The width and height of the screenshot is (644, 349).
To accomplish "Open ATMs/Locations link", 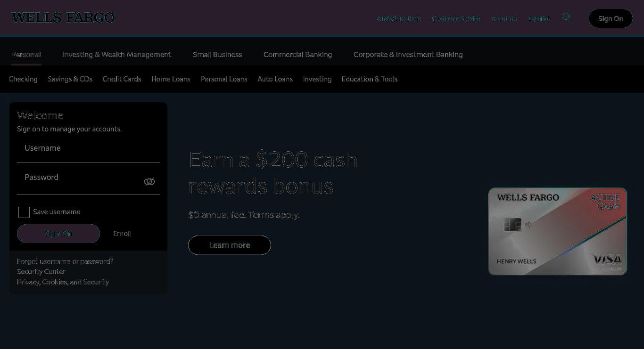I will pos(399,18).
